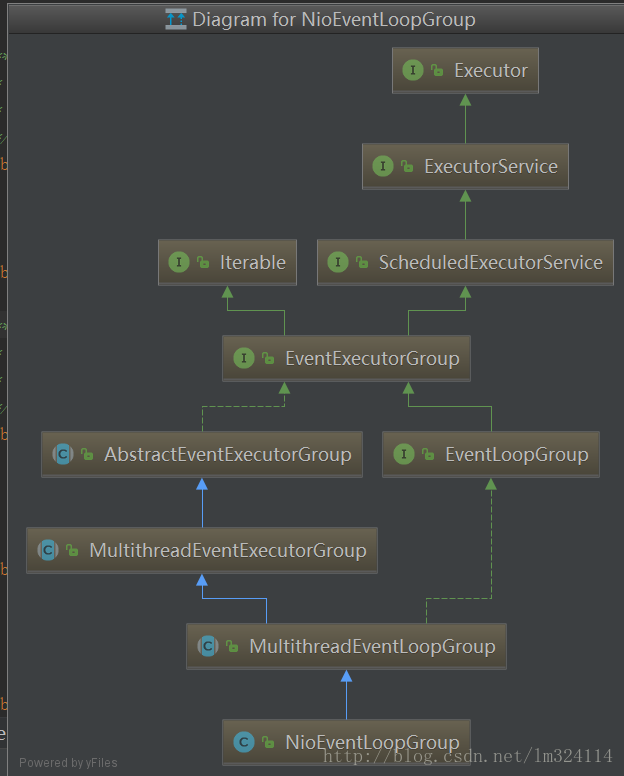Click the 'Powered by yFiles' text

pos(68,763)
